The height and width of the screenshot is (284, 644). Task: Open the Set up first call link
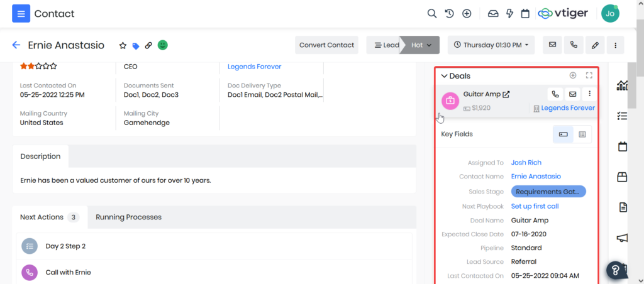coord(535,206)
